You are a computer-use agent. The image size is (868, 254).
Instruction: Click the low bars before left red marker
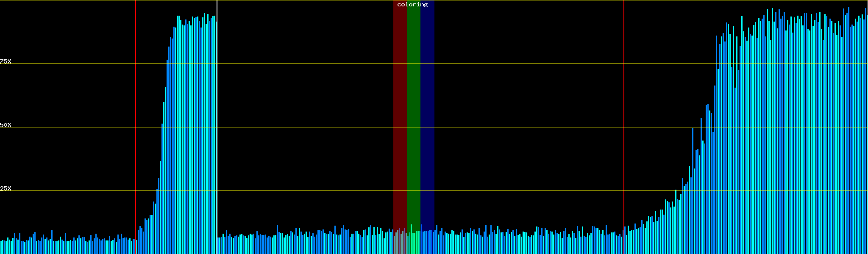coord(68,246)
